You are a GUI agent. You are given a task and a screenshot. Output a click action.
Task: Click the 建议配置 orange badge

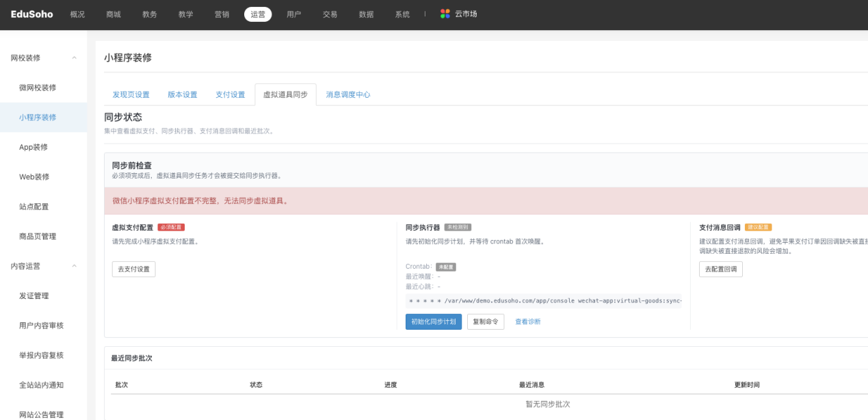758,227
